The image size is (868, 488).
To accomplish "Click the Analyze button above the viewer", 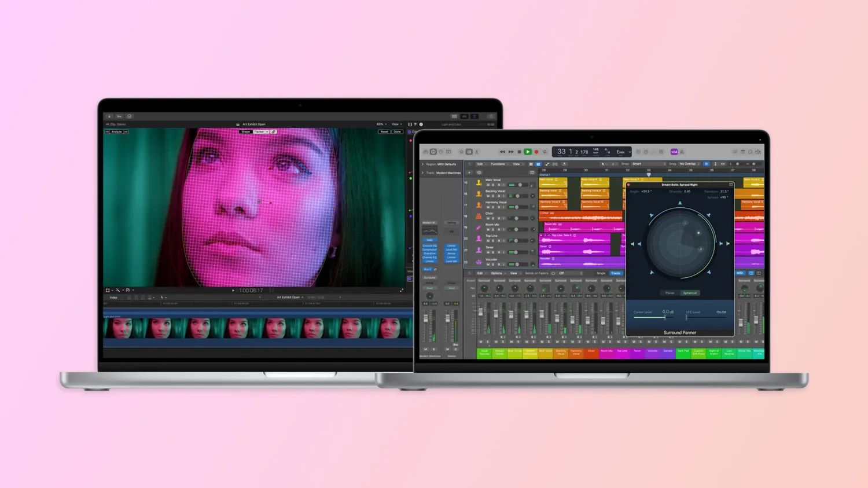I will pyautogui.click(x=116, y=132).
